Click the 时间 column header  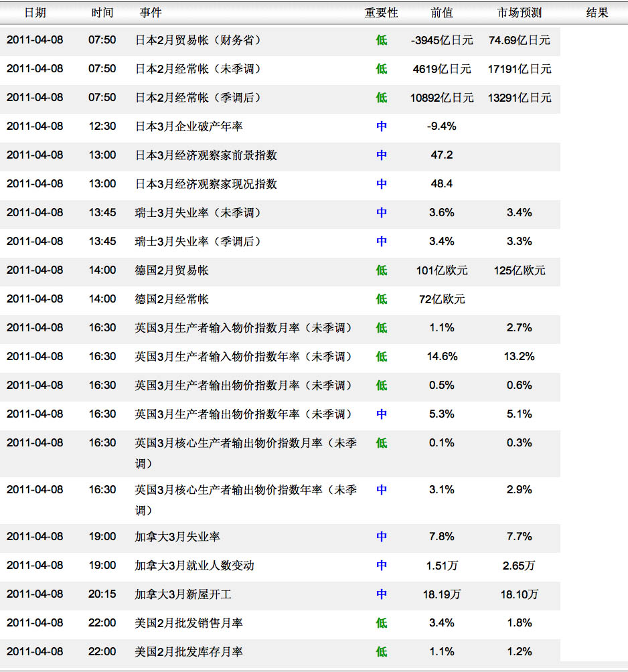[x=102, y=13]
